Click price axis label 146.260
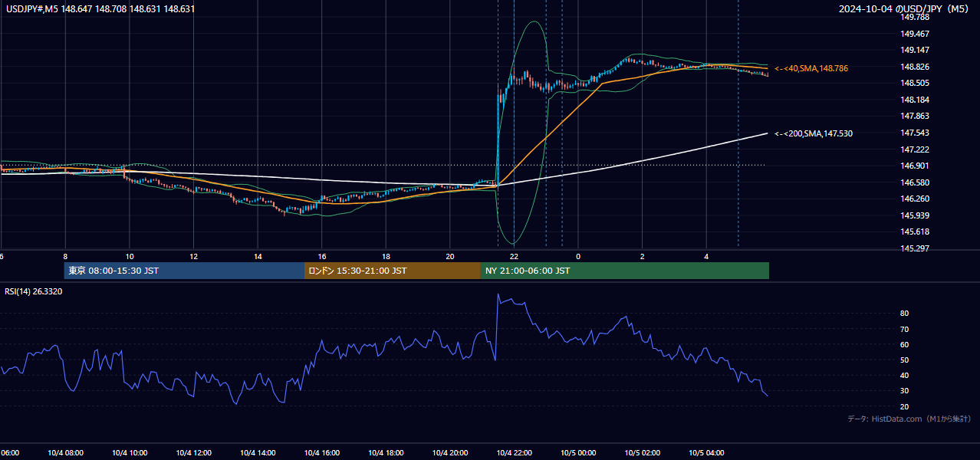Screen dimensions: 980x460 point(914,199)
